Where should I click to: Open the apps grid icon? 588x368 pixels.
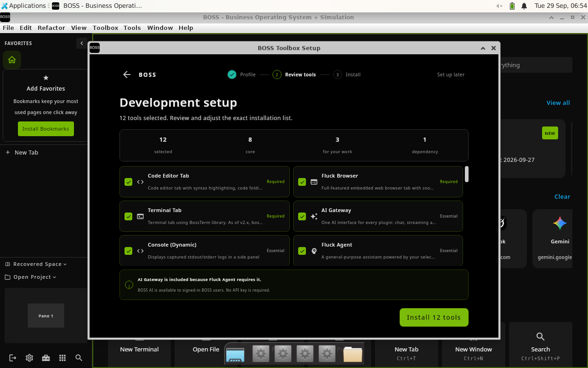pyautogui.click(x=62, y=358)
